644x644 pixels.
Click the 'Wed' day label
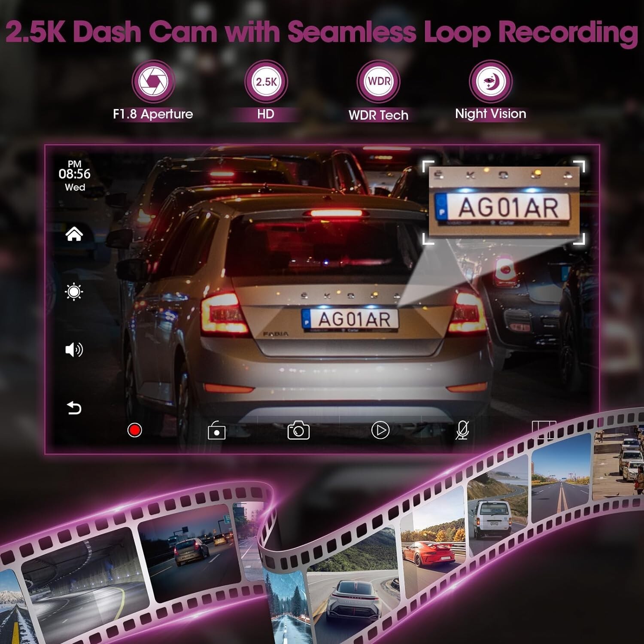click(75, 187)
